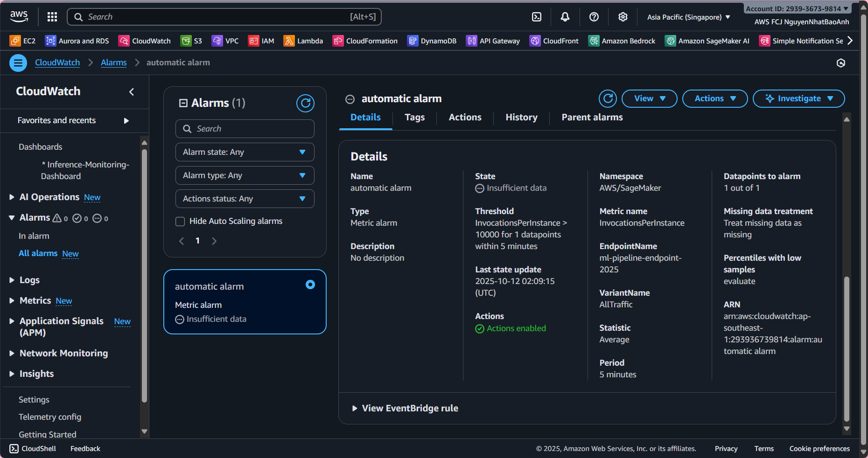Open Alarm state filter dropdown
The height and width of the screenshot is (458, 868).
245,152
